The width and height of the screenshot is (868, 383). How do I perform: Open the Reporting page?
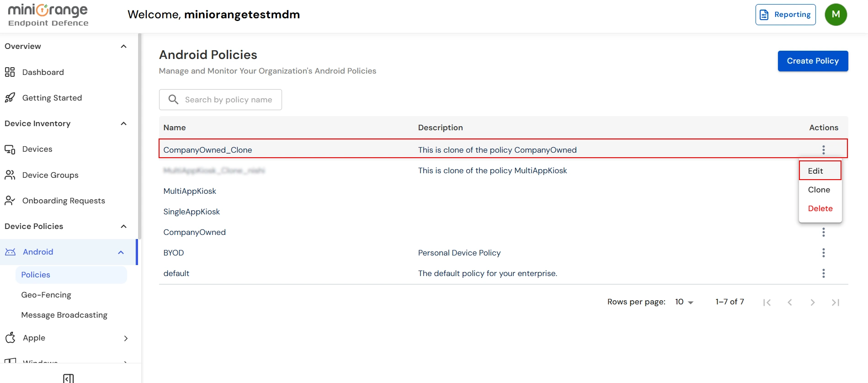[785, 14]
